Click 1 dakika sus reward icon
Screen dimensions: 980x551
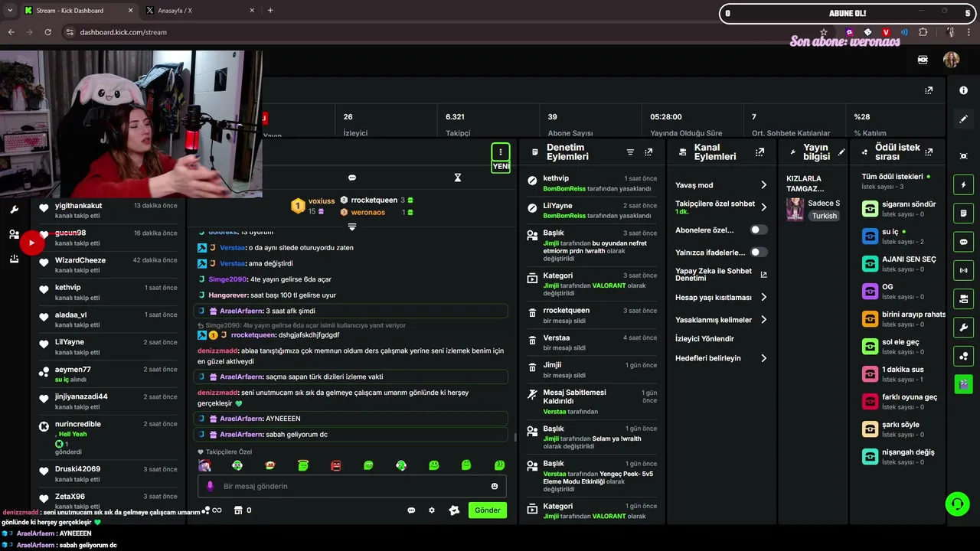click(x=870, y=374)
